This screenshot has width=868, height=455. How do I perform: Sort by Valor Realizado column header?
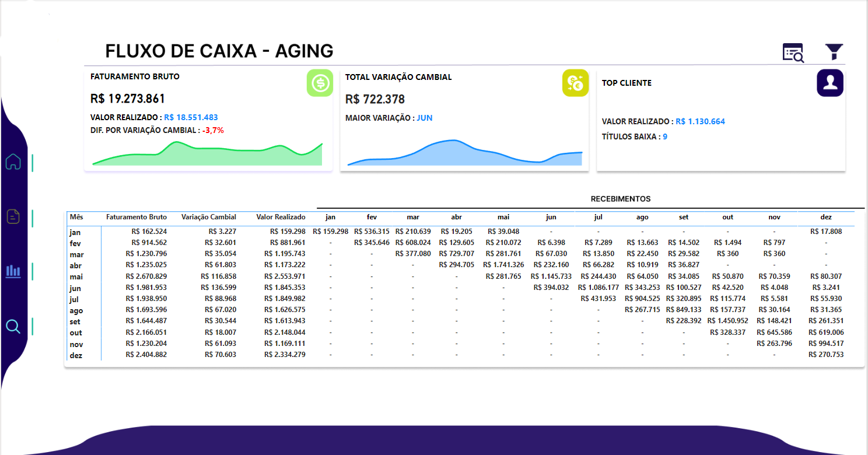281,217
